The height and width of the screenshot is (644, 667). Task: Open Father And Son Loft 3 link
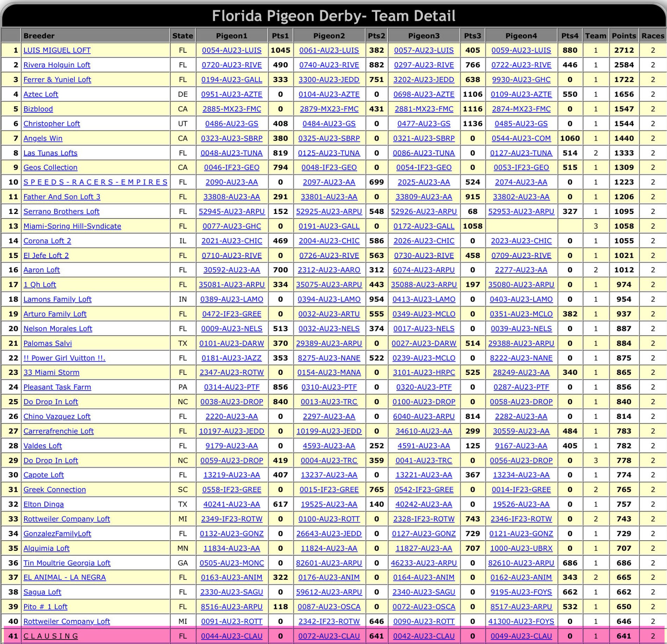pos(62,197)
